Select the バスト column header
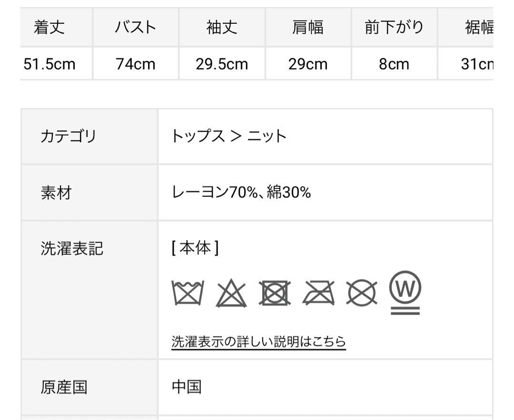 tap(135, 27)
